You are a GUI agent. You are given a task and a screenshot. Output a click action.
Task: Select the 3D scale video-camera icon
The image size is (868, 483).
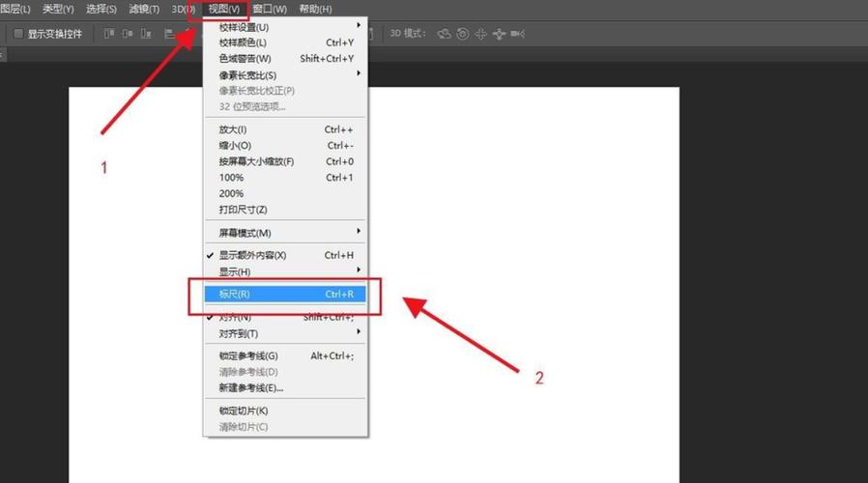click(x=517, y=34)
